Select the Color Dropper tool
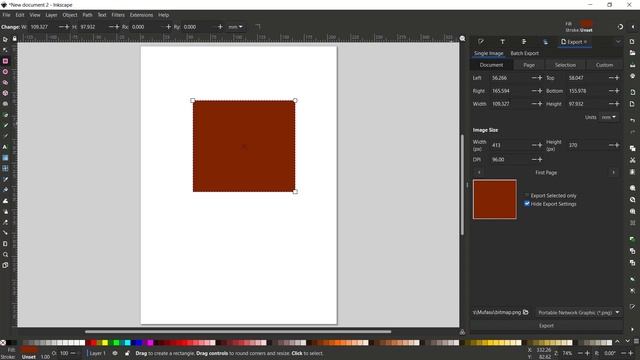640x360 pixels. click(x=5, y=179)
